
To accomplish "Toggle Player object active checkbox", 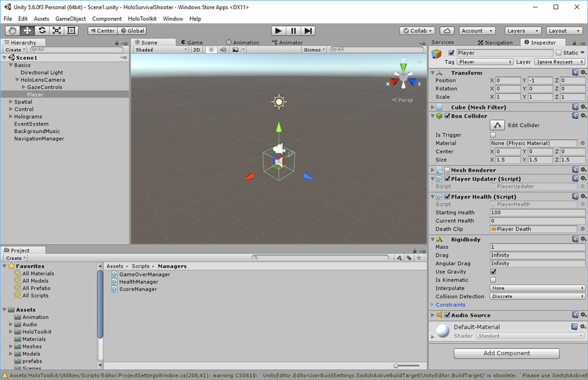I will pos(451,53).
